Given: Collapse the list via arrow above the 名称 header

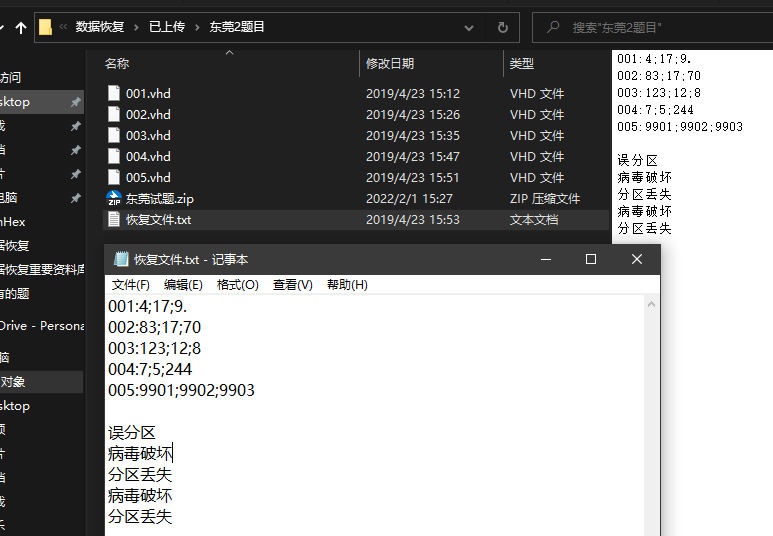Looking at the screenshot, I should 229,52.
